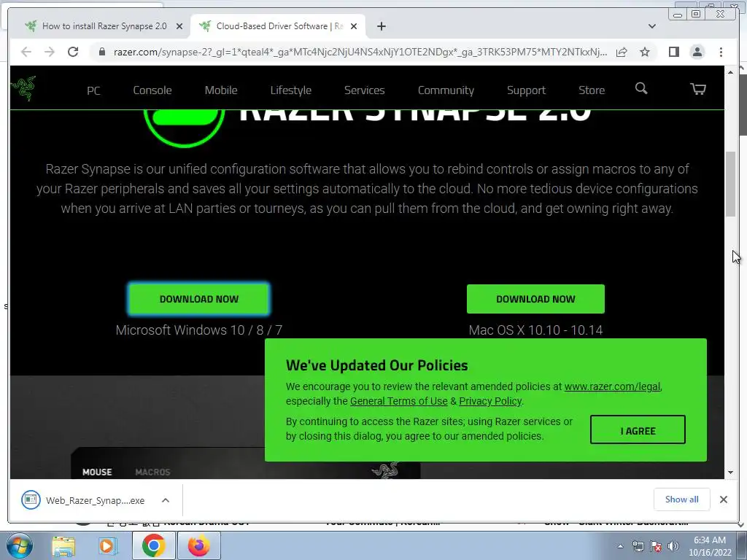
Task: Open the Support menu
Action: tap(526, 90)
